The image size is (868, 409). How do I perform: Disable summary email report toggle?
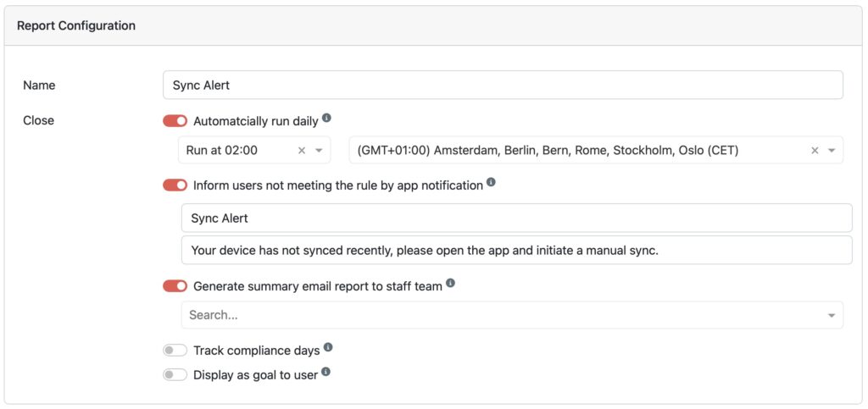pos(175,286)
